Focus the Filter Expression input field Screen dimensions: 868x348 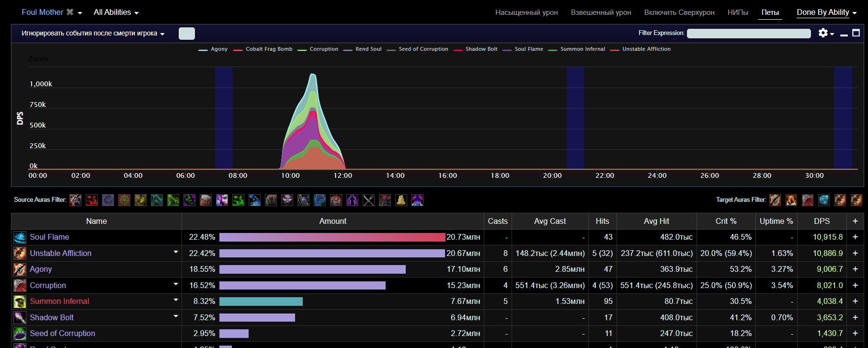point(748,33)
